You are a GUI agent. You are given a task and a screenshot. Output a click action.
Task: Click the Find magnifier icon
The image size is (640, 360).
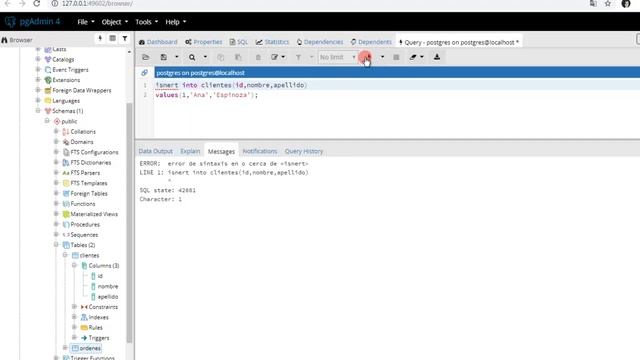[x=192, y=57]
